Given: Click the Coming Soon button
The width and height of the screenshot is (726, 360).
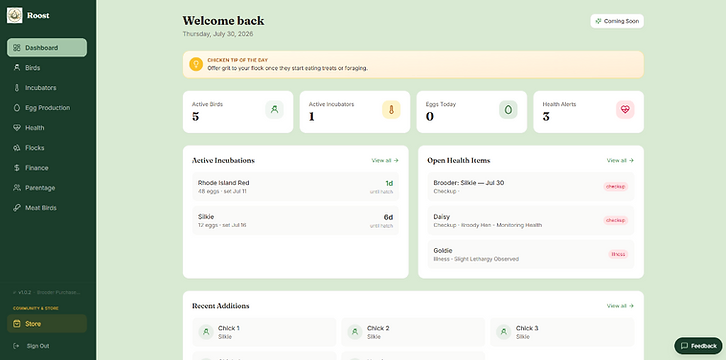Looking at the screenshot, I should click(x=617, y=21).
